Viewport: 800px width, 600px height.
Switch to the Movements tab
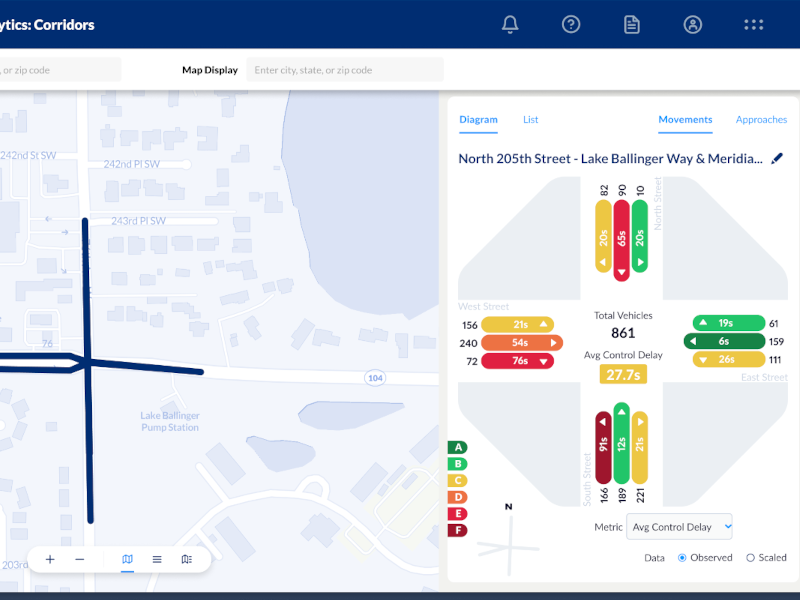(685, 119)
